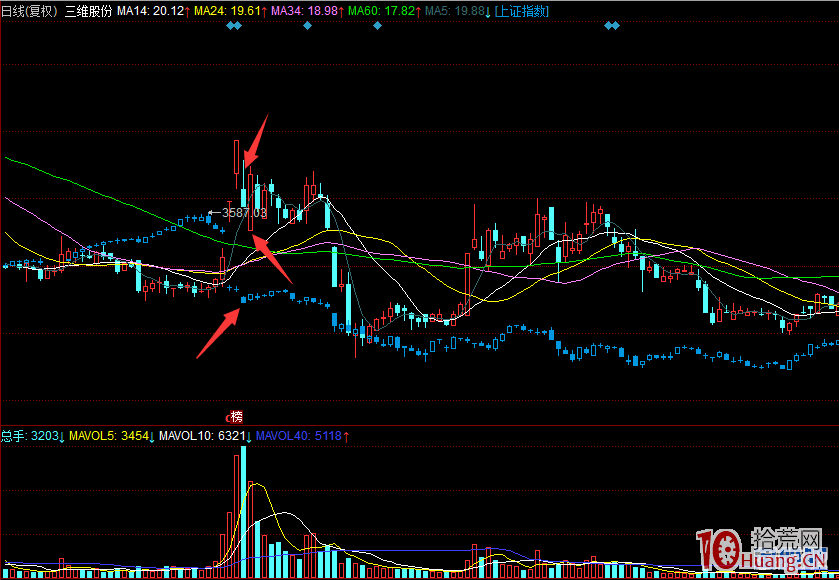
Task: Select the MAVOL40: 5118 label
Action: click(303, 437)
